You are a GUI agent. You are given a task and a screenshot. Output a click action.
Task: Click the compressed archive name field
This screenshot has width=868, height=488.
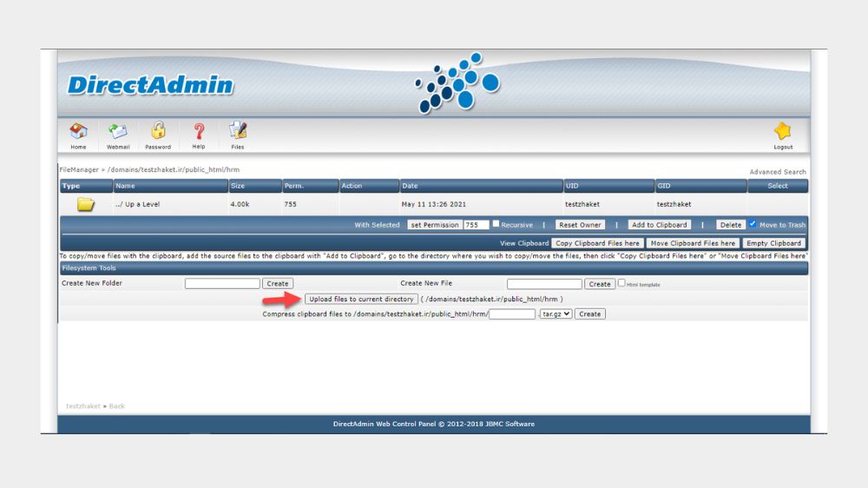pyautogui.click(x=512, y=314)
